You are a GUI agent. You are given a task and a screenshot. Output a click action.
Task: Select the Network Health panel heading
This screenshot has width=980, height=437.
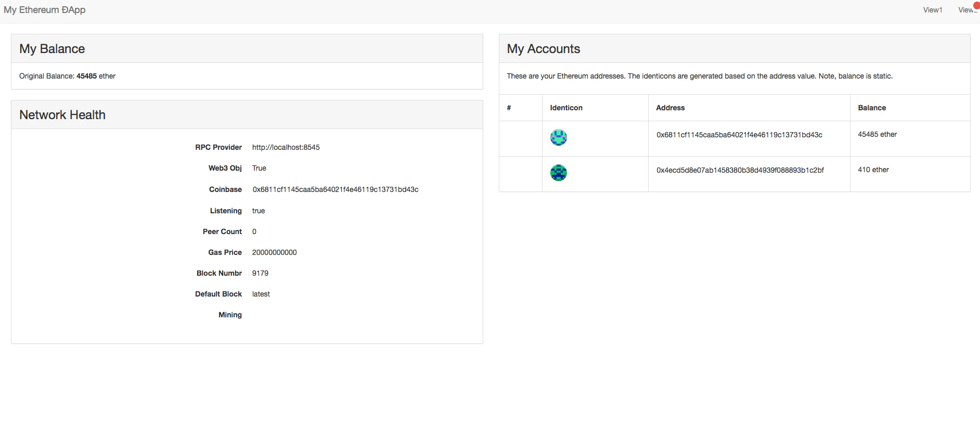62,115
